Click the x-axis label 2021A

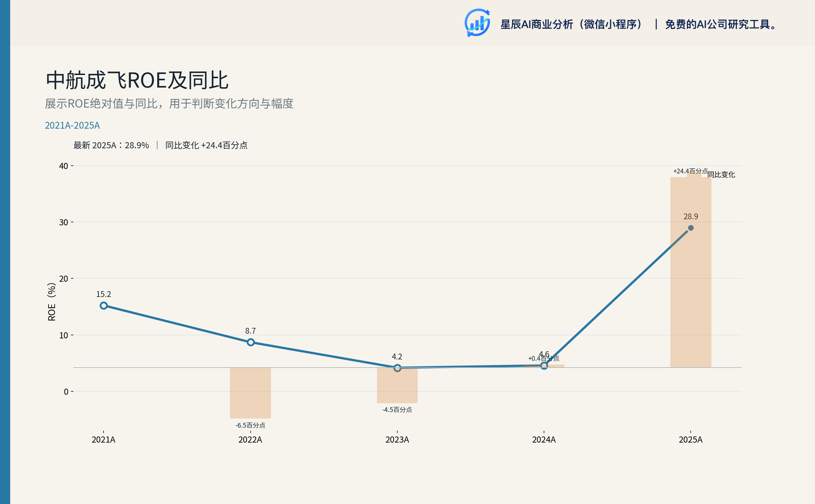pos(104,440)
